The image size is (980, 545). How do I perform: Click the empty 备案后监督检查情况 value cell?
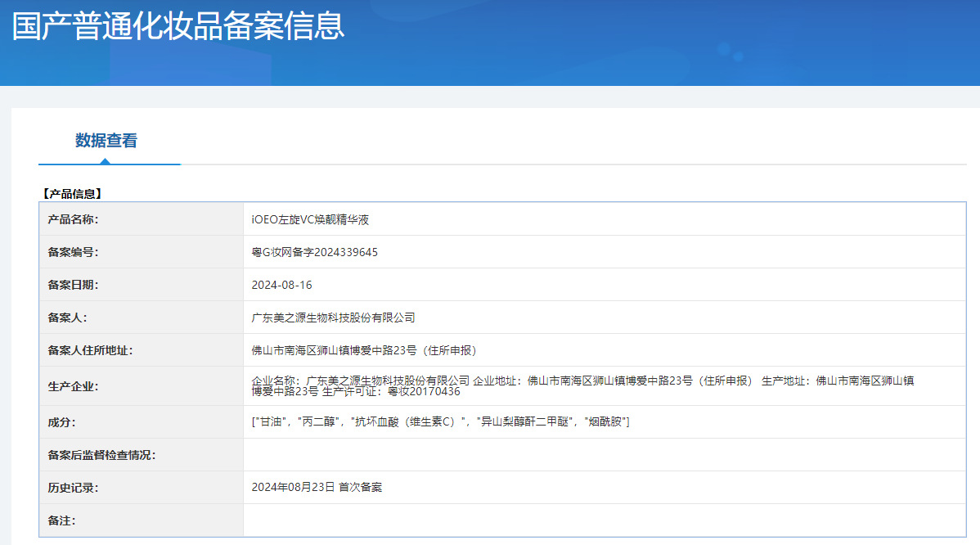604,454
